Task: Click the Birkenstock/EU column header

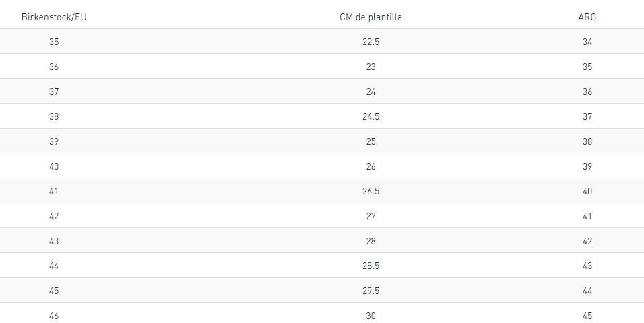Action: click(54, 17)
